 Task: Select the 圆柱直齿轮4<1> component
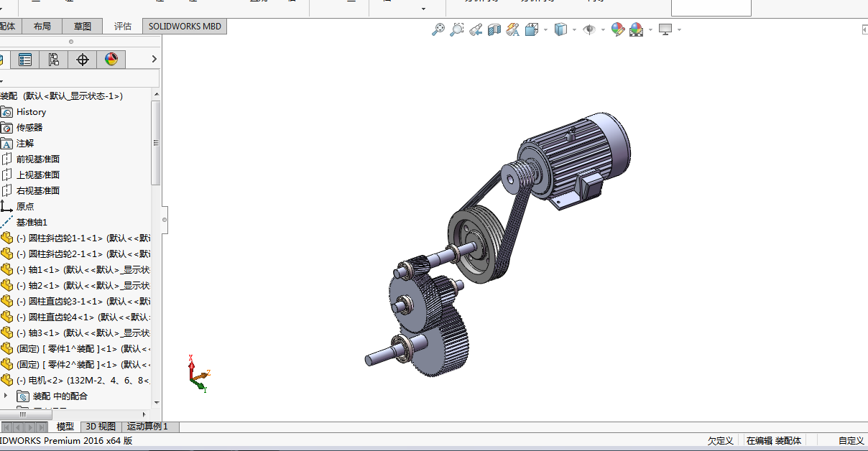pos(75,317)
